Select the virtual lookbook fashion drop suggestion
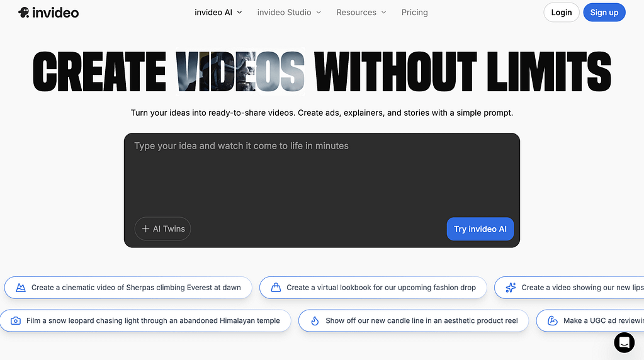The height and width of the screenshot is (360, 644). (381, 288)
